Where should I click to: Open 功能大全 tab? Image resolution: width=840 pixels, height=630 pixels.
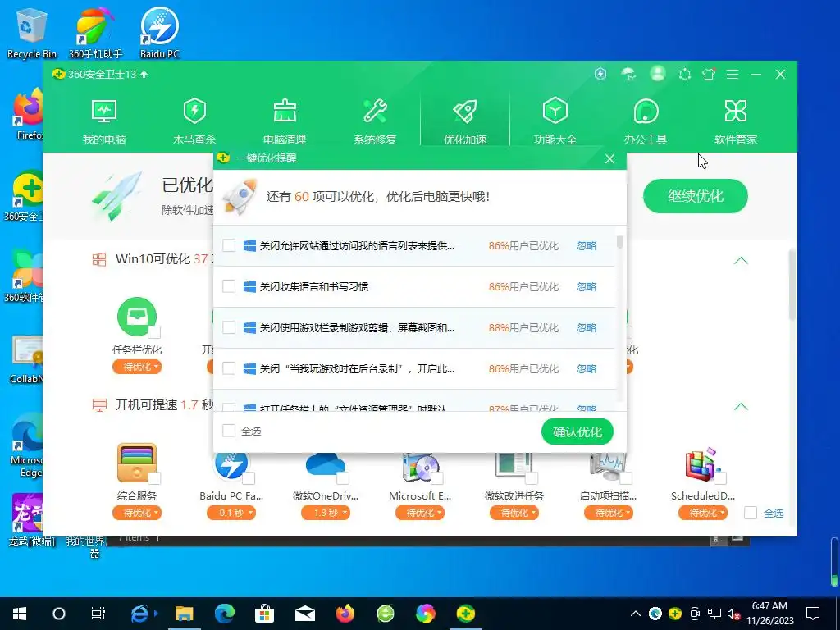pyautogui.click(x=555, y=122)
